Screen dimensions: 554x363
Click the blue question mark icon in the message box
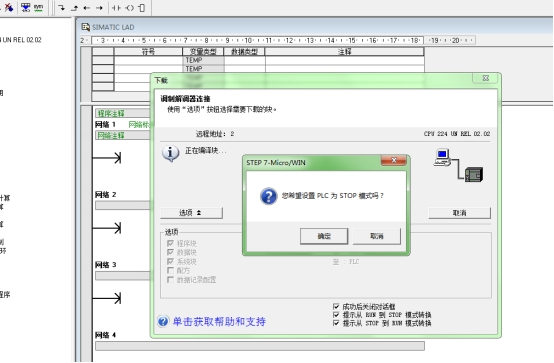(269, 196)
